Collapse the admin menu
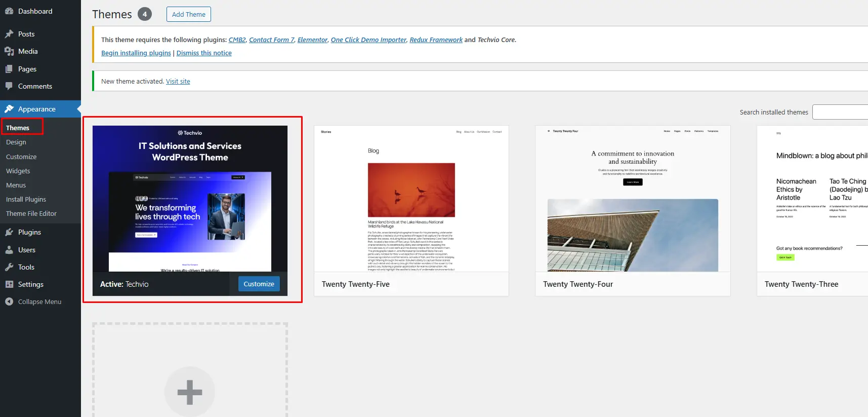The width and height of the screenshot is (868, 417). click(33, 301)
